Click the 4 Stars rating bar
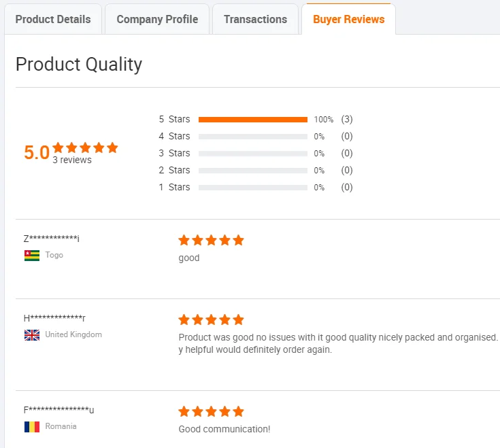 pyautogui.click(x=252, y=137)
